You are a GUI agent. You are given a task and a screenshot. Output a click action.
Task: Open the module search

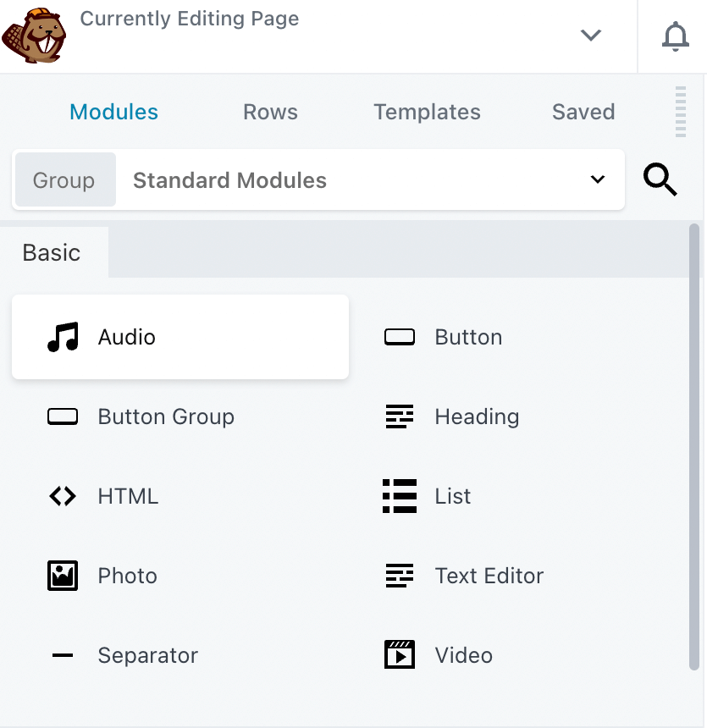pos(660,179)
